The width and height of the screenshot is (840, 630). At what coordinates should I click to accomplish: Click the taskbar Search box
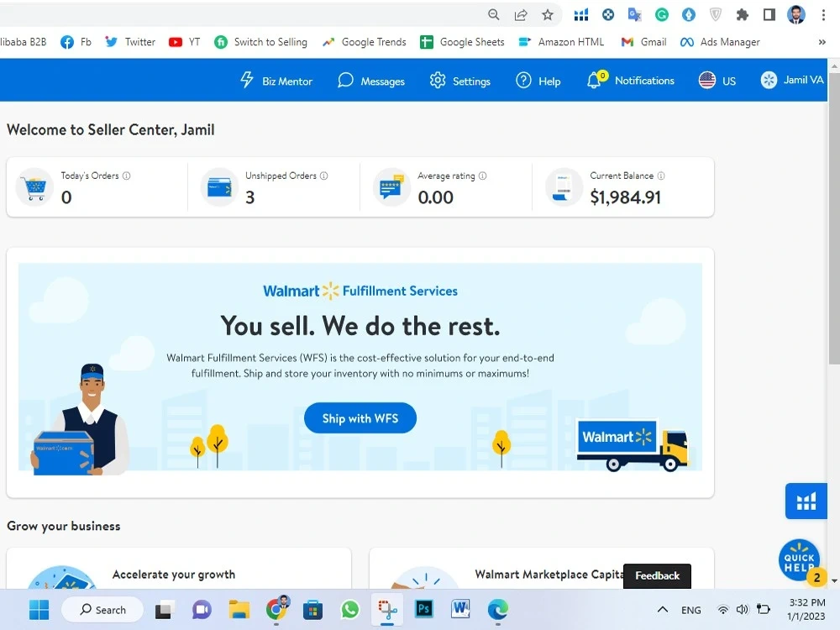[x=102, y=610]
